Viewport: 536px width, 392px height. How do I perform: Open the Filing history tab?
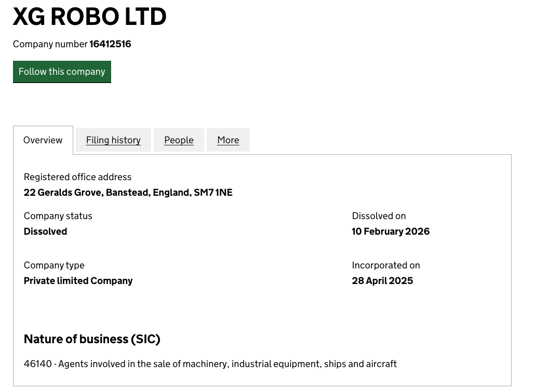(x=113, y=140)
